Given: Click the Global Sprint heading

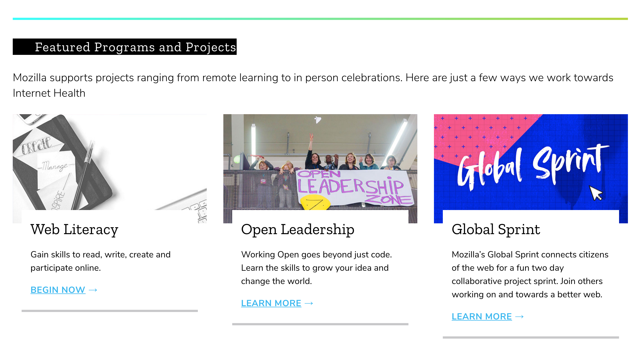Looking at the screenshot, I should [496, 230].
